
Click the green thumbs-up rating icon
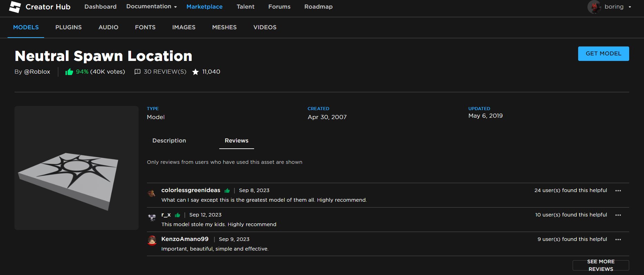click(x=69, y=72)
